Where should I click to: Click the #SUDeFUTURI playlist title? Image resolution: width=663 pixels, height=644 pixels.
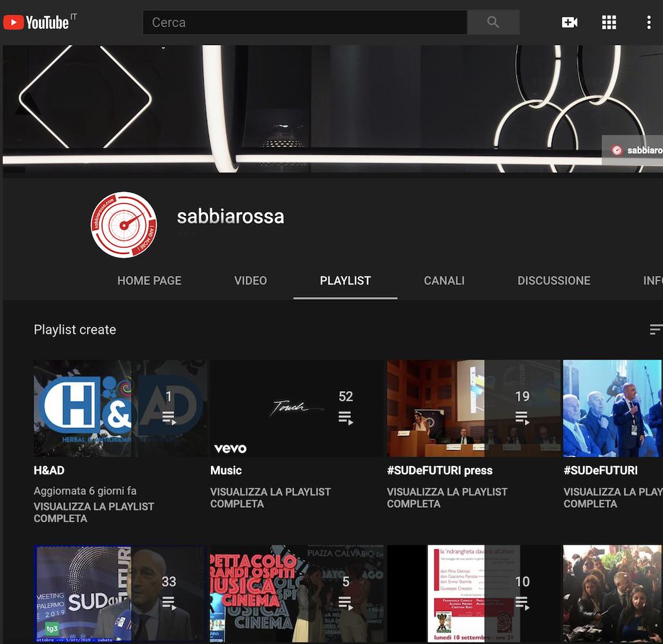(600, 471)
